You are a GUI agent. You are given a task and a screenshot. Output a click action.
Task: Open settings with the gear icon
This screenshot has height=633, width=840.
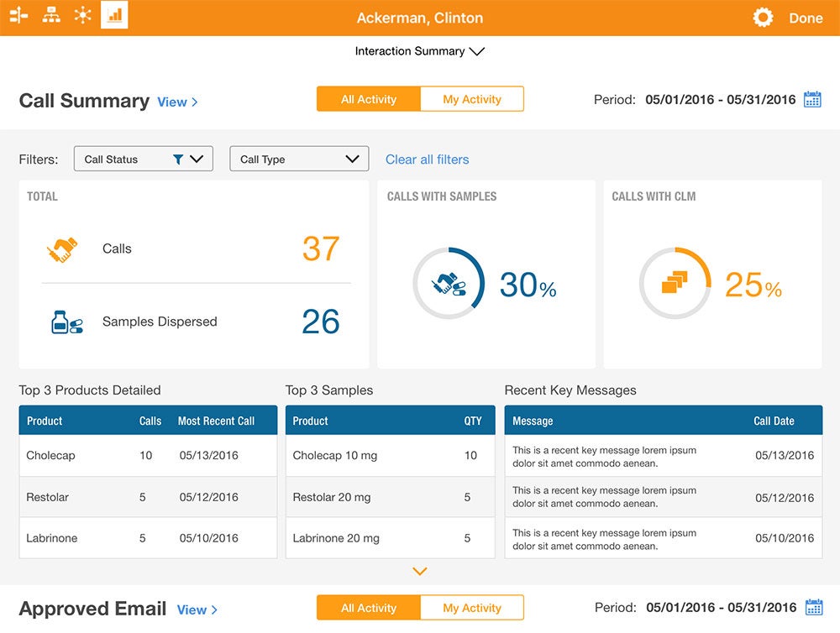[762, 18]
